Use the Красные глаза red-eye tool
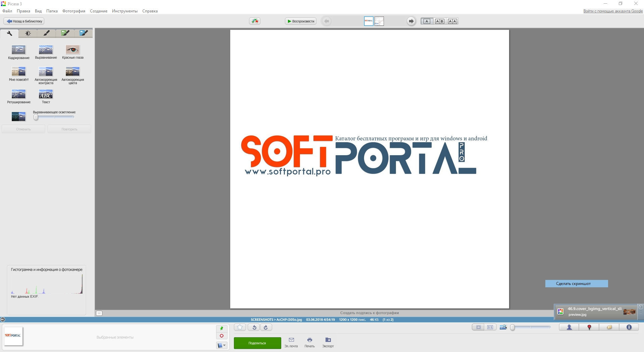The height and width of the screenshot is (352, 644). pyautogui.click(x=72, y=50)
